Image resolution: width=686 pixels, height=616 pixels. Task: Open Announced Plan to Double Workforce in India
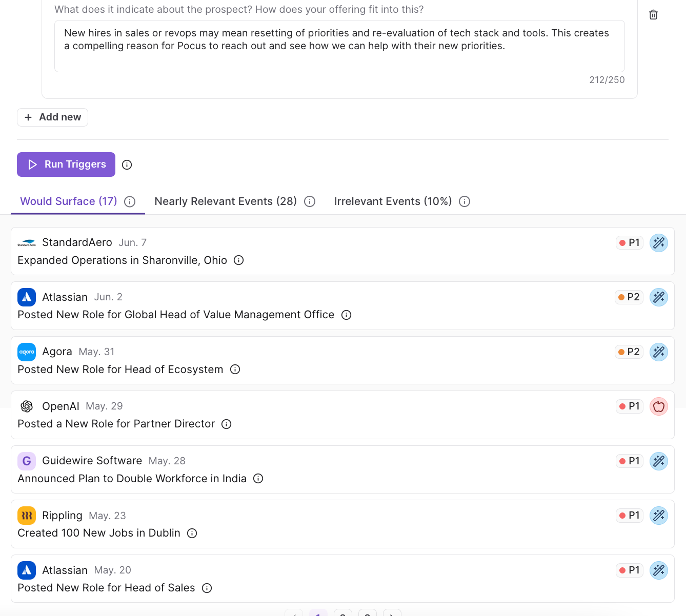coord(132,479)
